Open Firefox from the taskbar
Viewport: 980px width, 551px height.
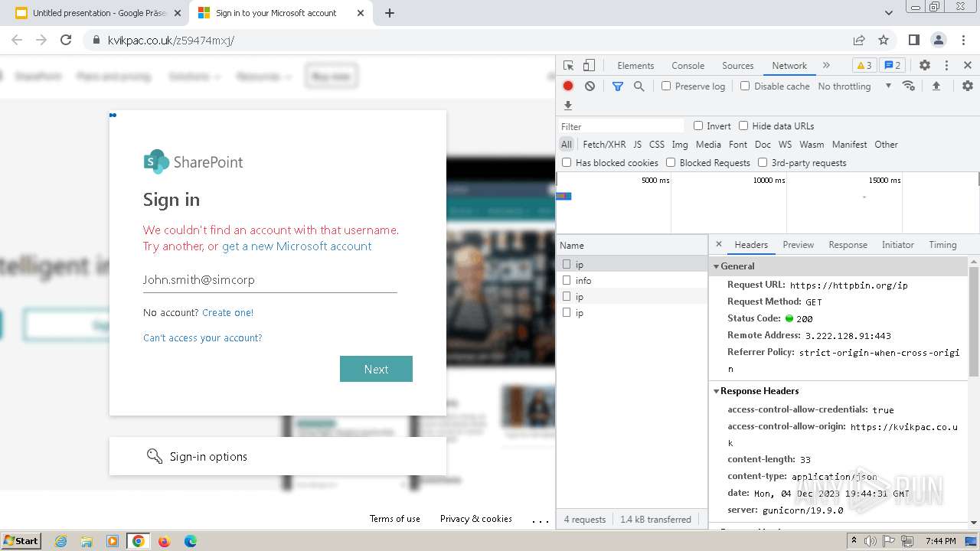coord(164,541)
